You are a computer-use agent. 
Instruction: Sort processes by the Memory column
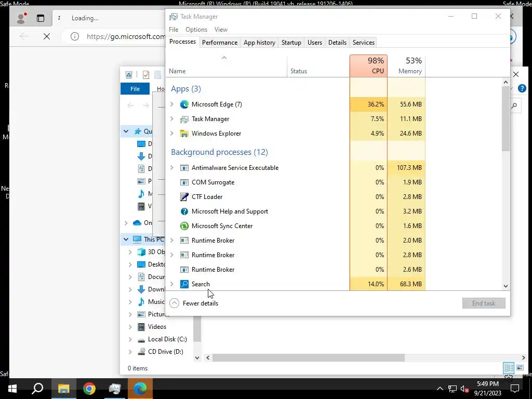[x=406, y=66]
